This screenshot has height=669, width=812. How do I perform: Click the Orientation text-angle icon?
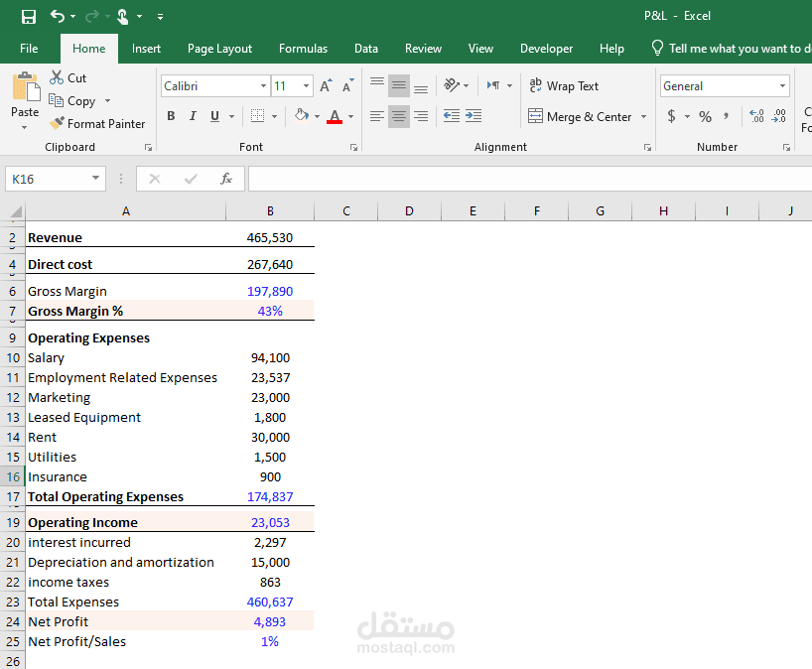tap(452, 85)
